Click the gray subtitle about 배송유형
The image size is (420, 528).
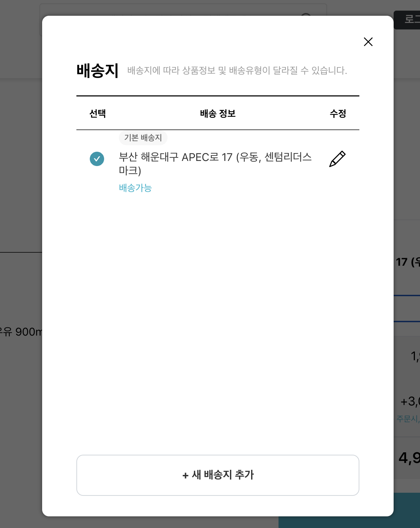click(237, 71)
